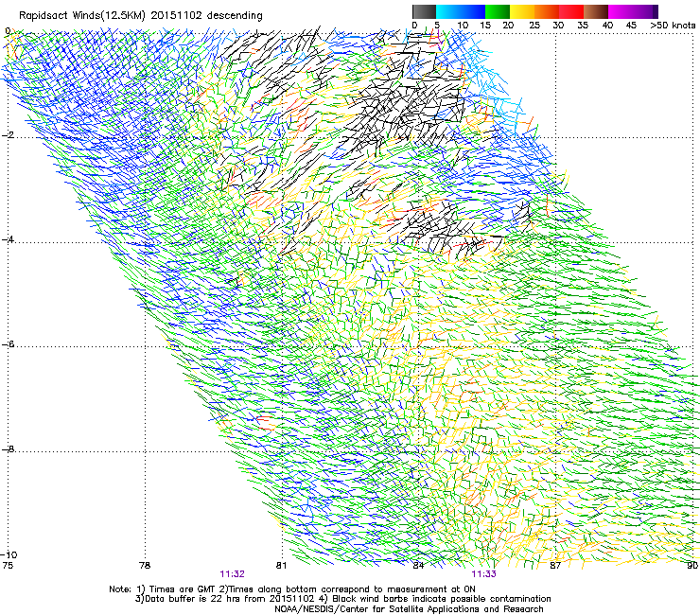Click the latitude -2 axis label
The image size is (700, 615).
coord(8,135)
